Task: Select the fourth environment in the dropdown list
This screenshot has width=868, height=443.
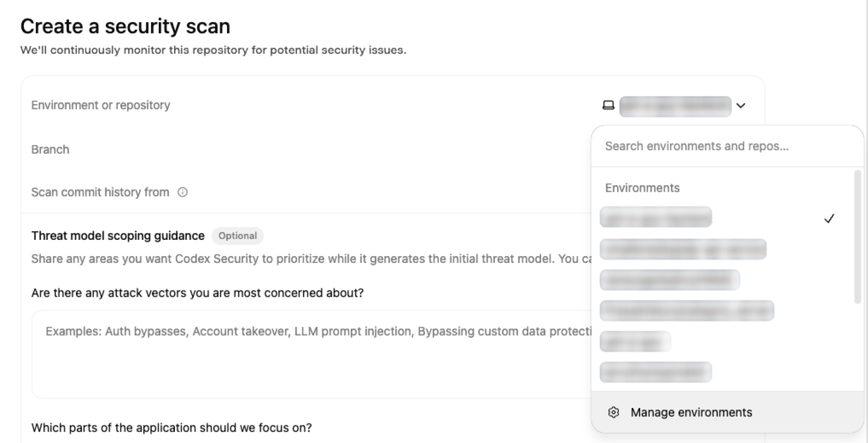Action: 687,311
